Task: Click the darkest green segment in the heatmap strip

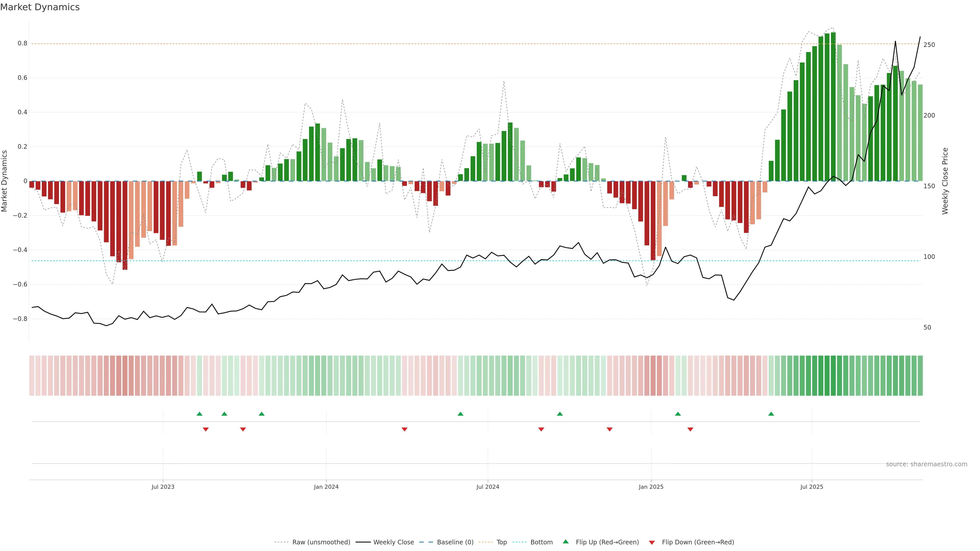Action: coord(833,376)
